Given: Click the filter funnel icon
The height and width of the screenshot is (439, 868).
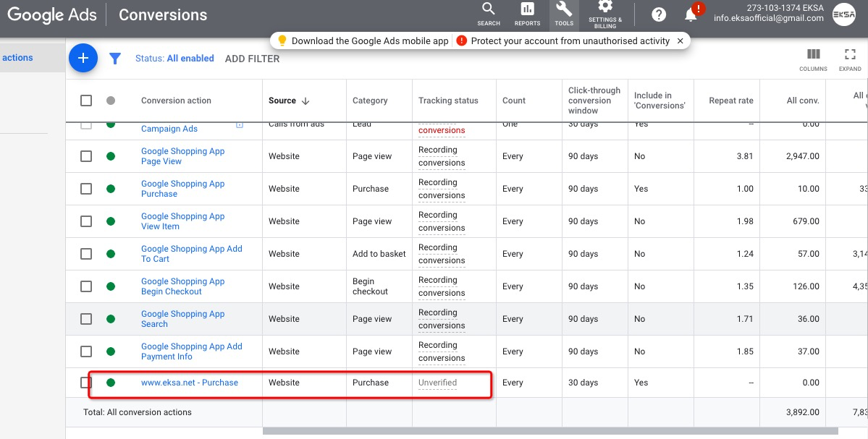Looking at the screenshot, I should pos(115,58).
